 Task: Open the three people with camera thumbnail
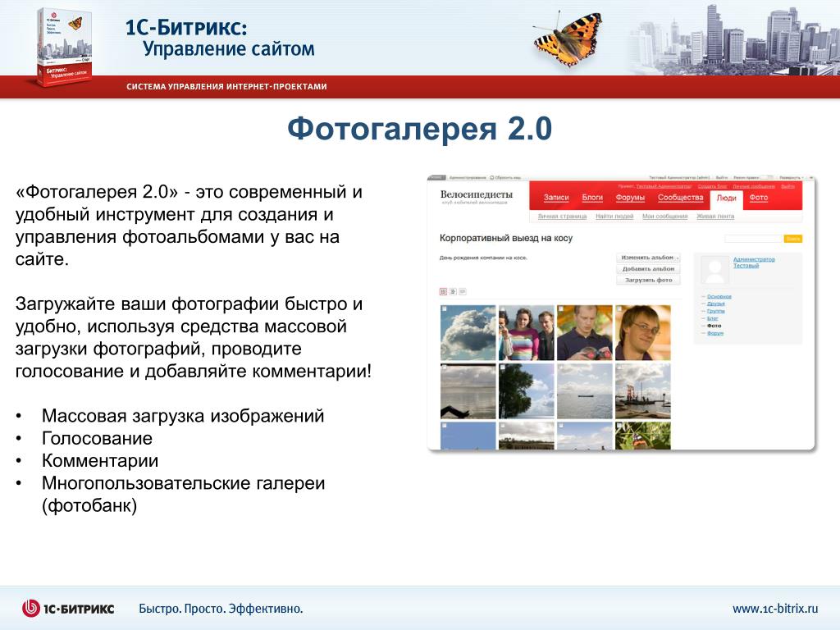click(x=527, y=333)
